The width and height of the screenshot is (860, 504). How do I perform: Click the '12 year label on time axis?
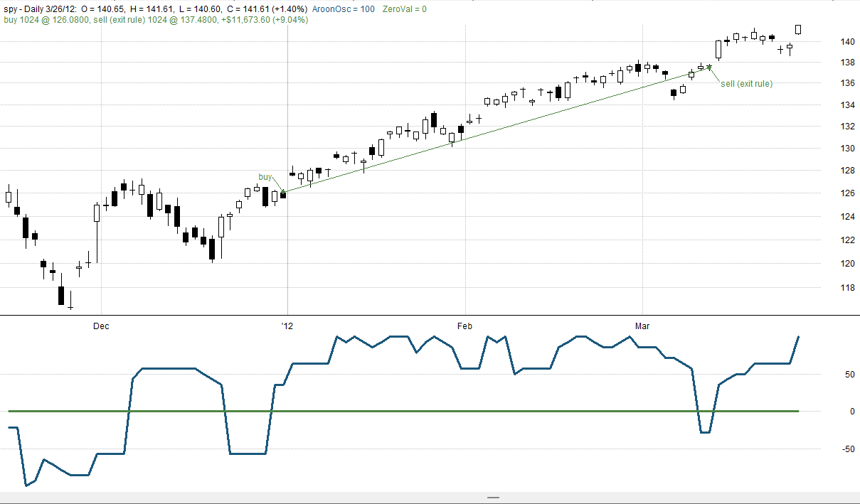(287, 326)
